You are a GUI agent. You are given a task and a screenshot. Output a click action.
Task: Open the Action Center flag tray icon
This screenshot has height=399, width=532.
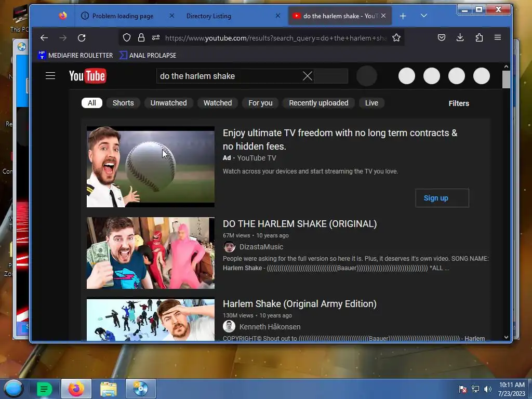click(x=462, y=389)
